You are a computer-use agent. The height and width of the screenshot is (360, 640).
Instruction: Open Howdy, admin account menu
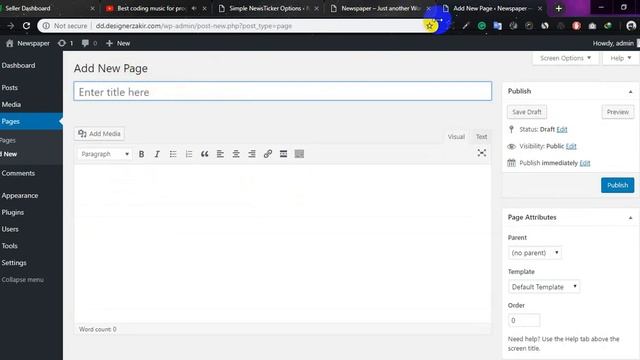tap(616, 43)
